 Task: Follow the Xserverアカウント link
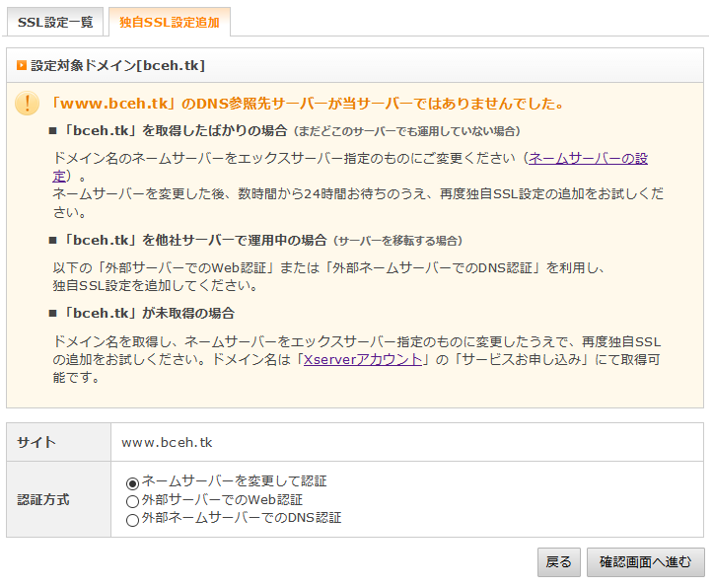point(362,360)
